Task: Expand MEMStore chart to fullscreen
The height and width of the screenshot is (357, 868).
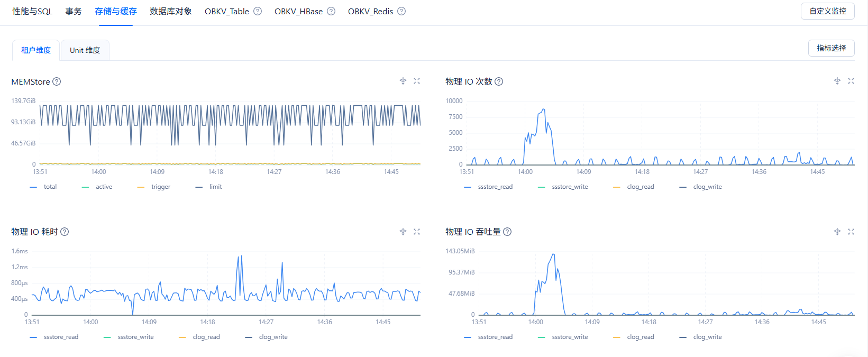Action: [x=417, y=81]
